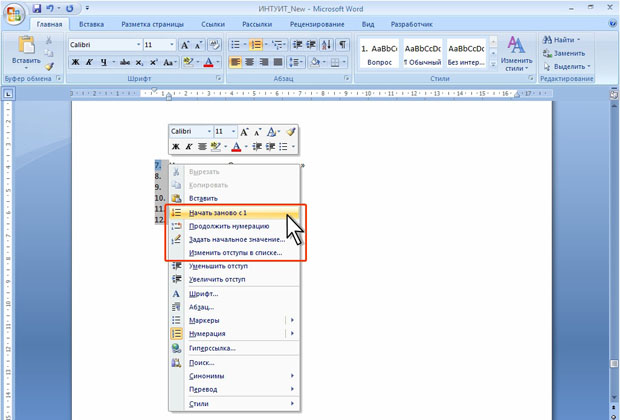The width and height of the screenshot is (620, 420).
Task: Select the 'Обычный' style thumbnail
Action: coord(419,54)
